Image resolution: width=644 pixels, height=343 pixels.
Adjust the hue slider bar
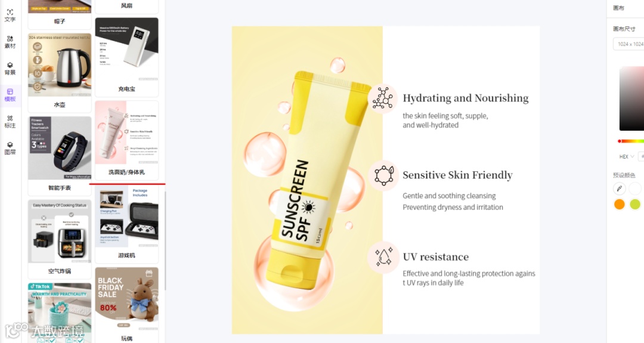coord(631,141)
